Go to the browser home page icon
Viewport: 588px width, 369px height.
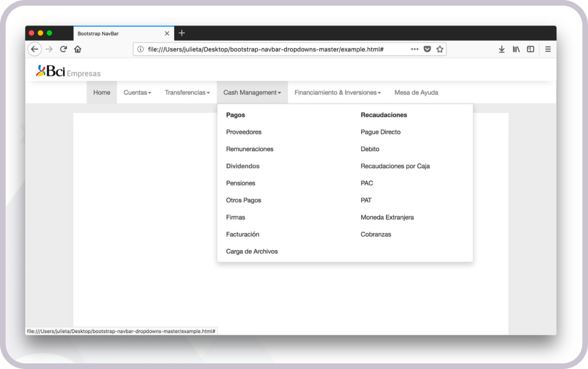tap(78, 49)
